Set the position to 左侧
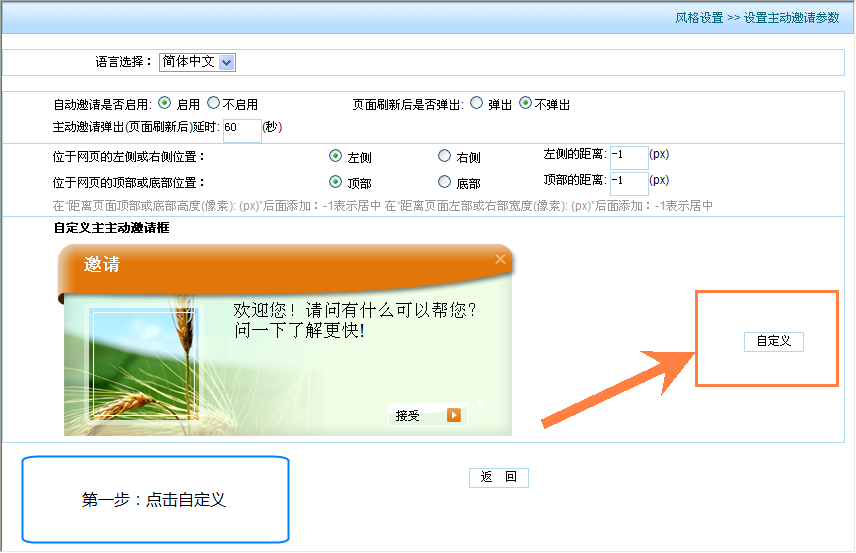The image size is (856, 553). pyautogui.click(x=336, y=156)
